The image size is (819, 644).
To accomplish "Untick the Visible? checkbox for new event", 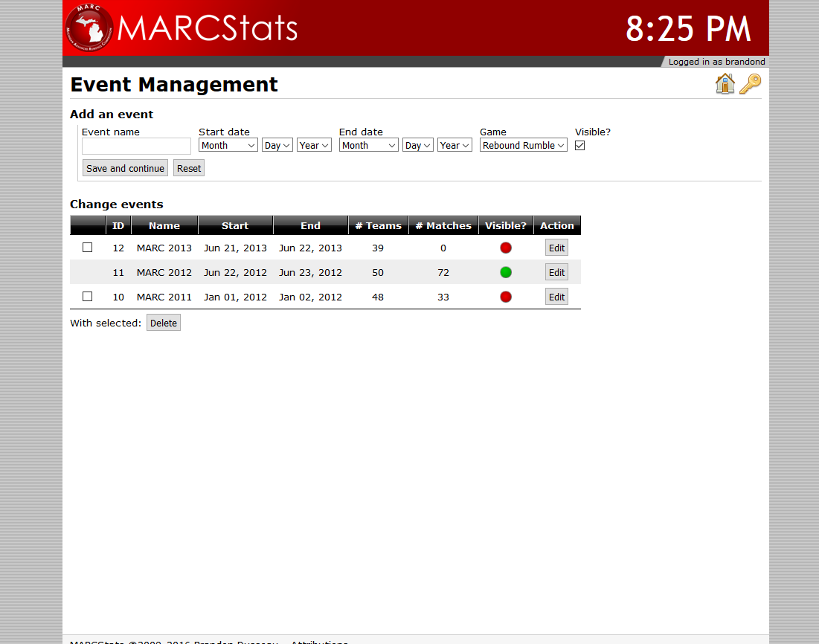I will tap(579, 146).
